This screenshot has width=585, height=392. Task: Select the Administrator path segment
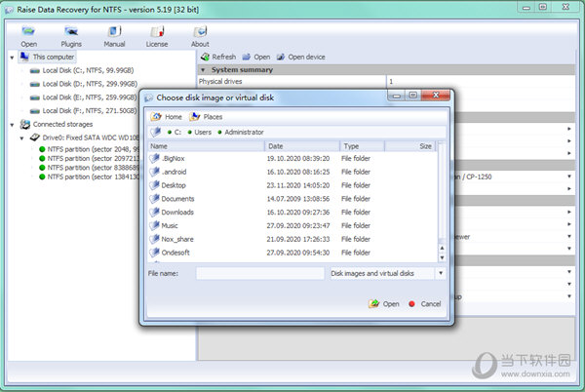241,132
